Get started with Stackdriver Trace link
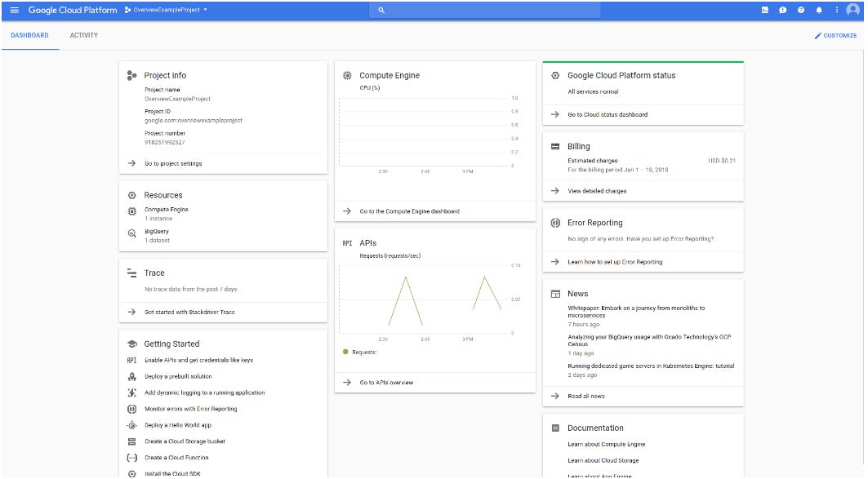Viewport: 868px width, 479px height. coord(189,312)
